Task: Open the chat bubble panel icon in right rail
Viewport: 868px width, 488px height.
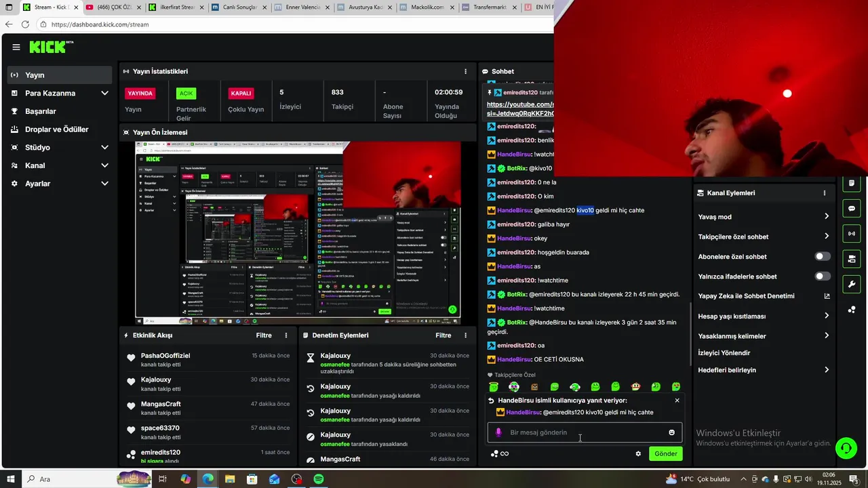Action: tap(851, 208)
